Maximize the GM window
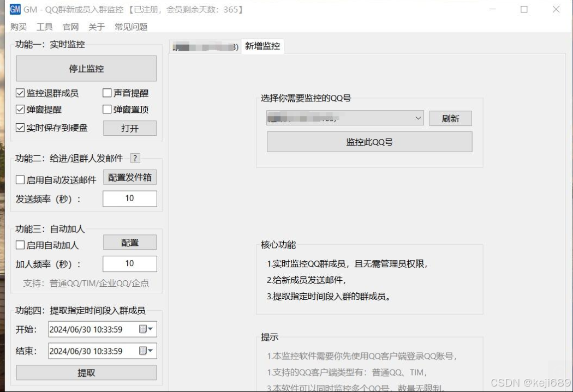Viewport: 573px width, 392px height. tap(524, 9)
